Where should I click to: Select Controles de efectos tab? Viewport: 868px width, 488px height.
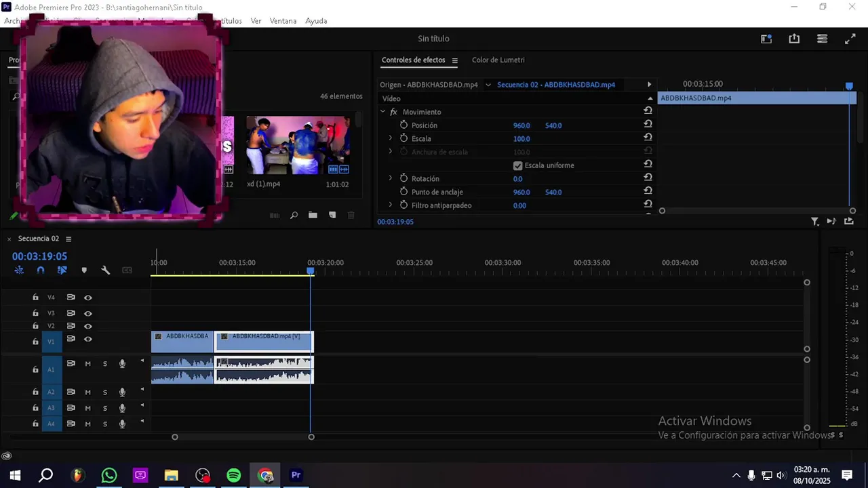(414, 60)
